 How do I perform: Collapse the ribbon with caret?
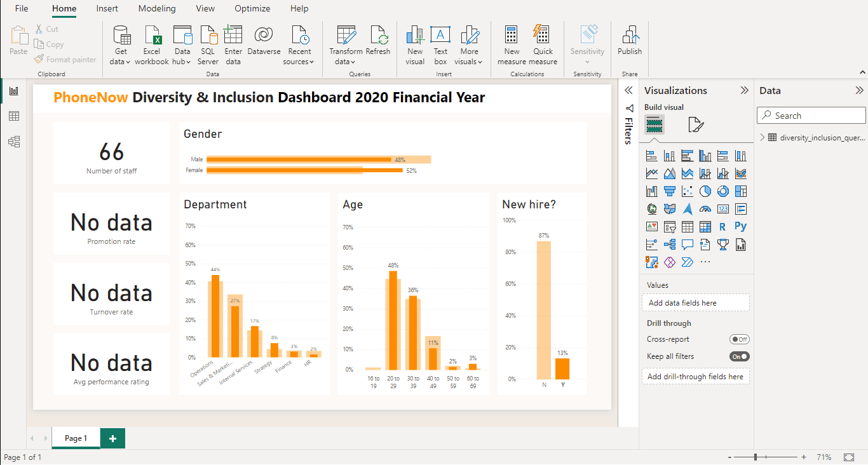pos(862,72)
